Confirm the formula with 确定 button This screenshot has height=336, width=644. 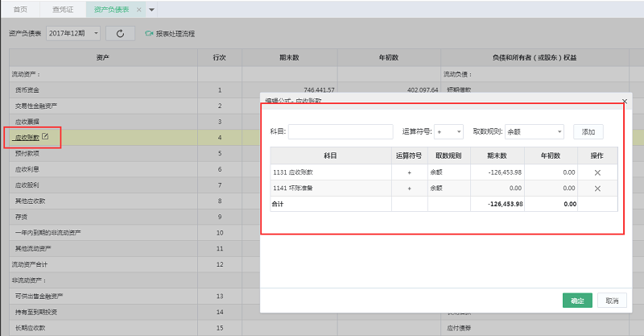pos(576,301)
